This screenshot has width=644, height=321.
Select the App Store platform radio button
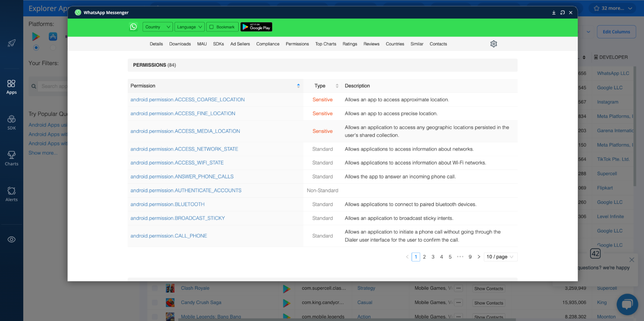click(53, 48)
